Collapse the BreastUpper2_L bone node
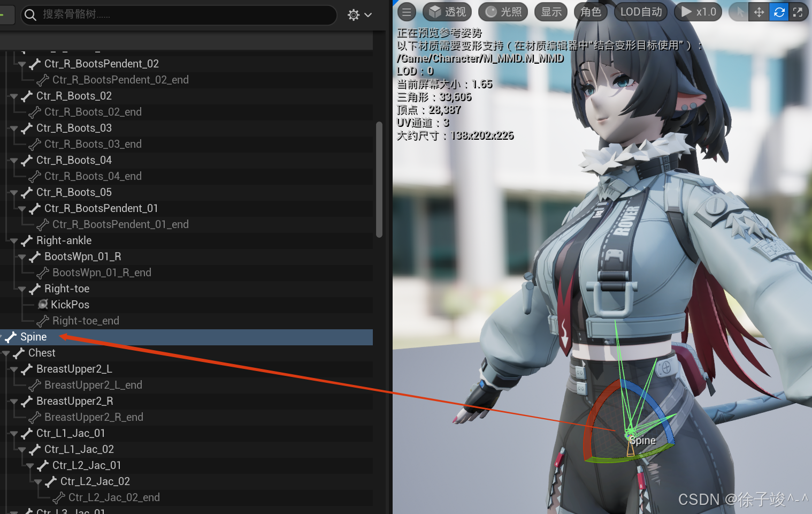 (14, 369)
